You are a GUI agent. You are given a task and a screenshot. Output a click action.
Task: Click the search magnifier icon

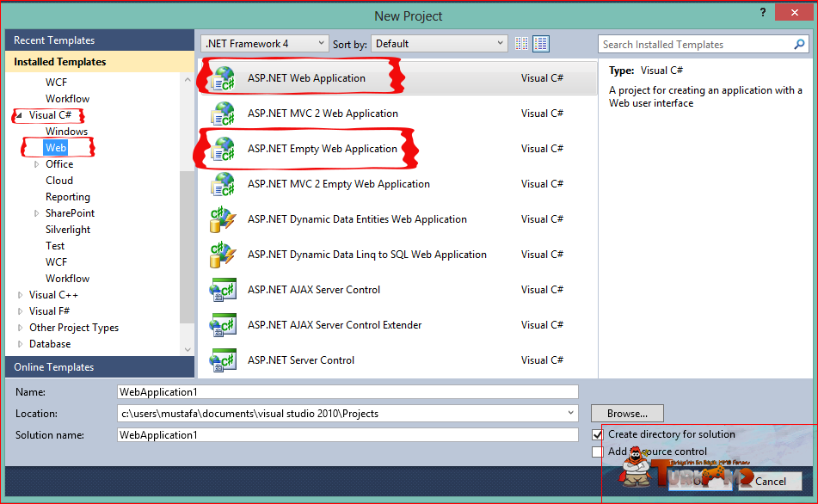pos(799,45)
